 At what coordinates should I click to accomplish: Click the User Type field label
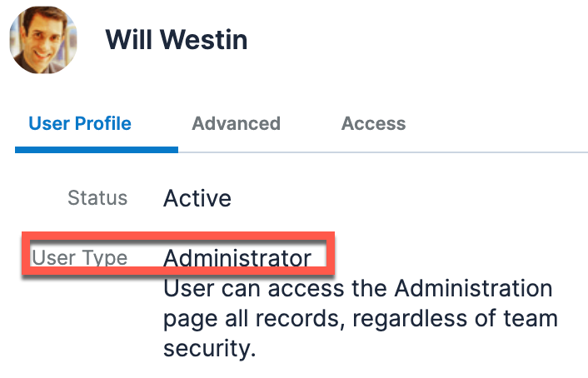[x=80, y=258]
